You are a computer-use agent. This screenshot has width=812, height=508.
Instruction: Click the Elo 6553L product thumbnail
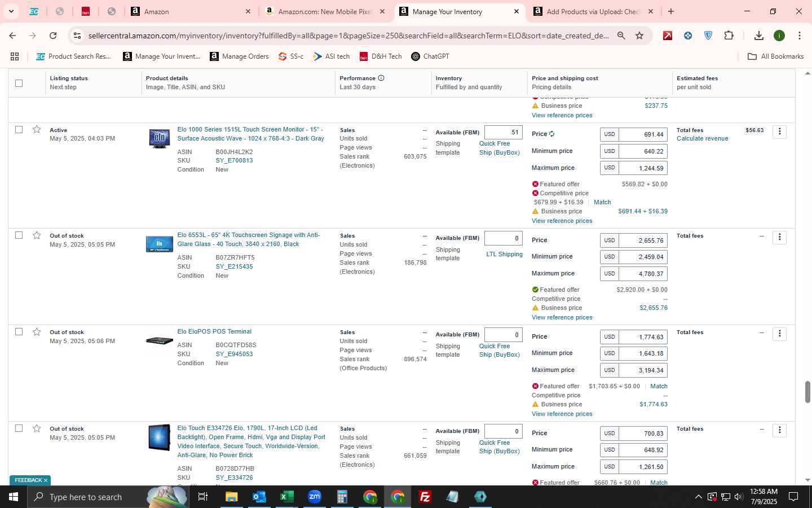coord(160,244)
